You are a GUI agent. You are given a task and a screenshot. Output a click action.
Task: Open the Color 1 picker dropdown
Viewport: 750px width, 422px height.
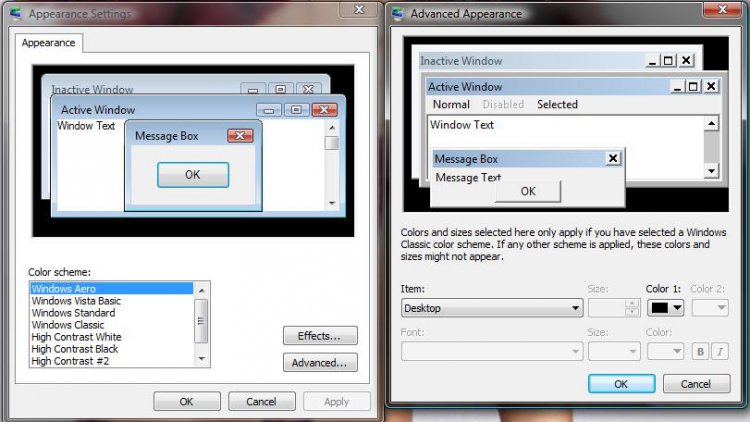coord(665,308)
